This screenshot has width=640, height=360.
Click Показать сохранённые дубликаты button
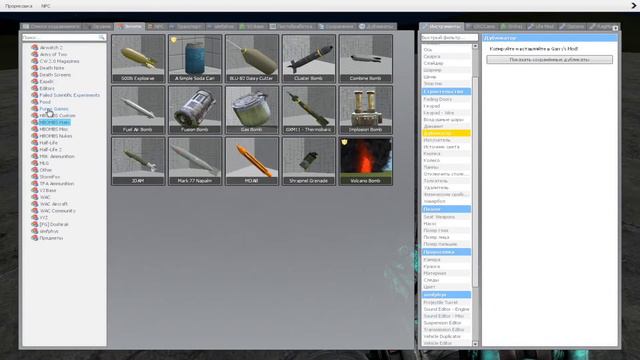click(x=549, y=60)
